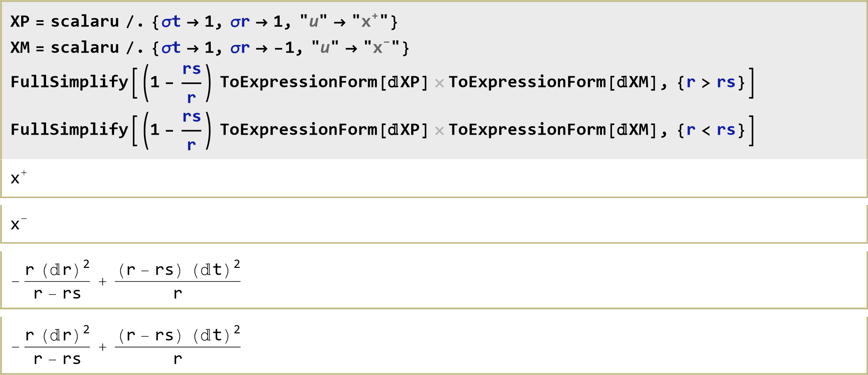868x375 pixels.
Task: Click the rs/r fraction in the first FullSimplify
Action: (x=191, y=83)
